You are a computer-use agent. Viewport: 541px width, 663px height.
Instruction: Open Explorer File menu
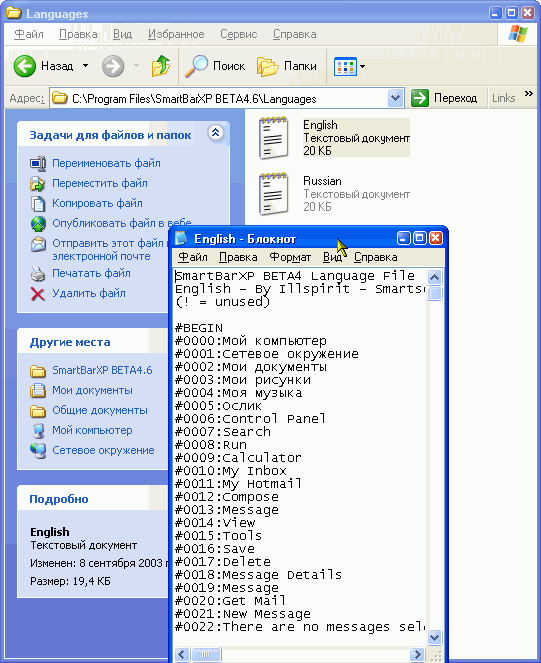click(x=29, y=34)
